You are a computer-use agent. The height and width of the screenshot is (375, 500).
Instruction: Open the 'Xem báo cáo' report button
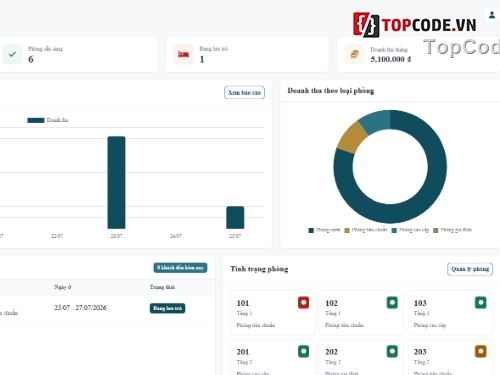(x=244, y=93)
